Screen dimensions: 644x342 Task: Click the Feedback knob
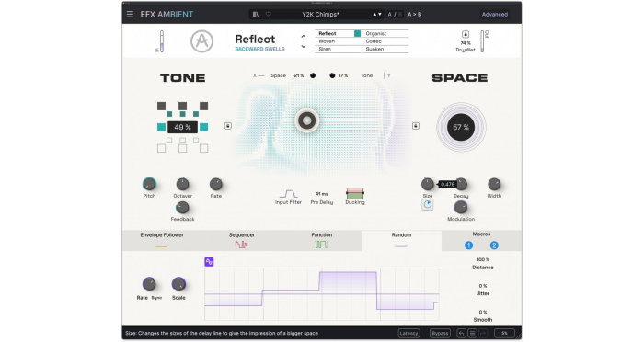tap(182, 208)
